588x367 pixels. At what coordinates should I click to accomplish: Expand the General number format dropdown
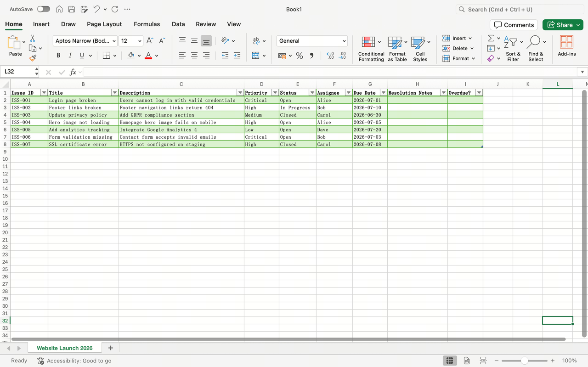(344, 41)
